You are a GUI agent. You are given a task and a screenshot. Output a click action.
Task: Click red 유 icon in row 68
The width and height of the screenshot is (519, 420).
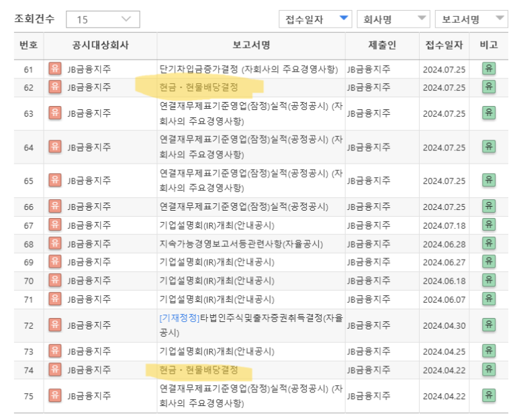(x=55, y=244)
